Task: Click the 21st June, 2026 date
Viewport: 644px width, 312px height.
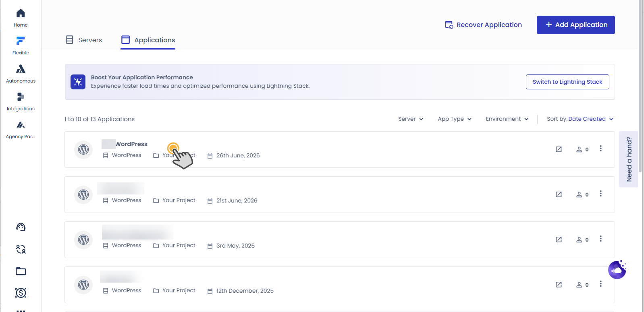Action: (237, 200)
